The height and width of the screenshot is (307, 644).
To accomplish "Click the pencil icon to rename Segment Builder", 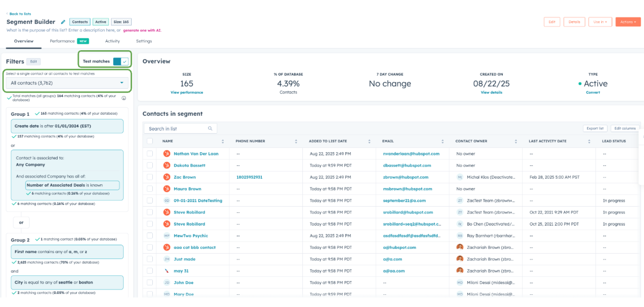I will click(63, 22).
